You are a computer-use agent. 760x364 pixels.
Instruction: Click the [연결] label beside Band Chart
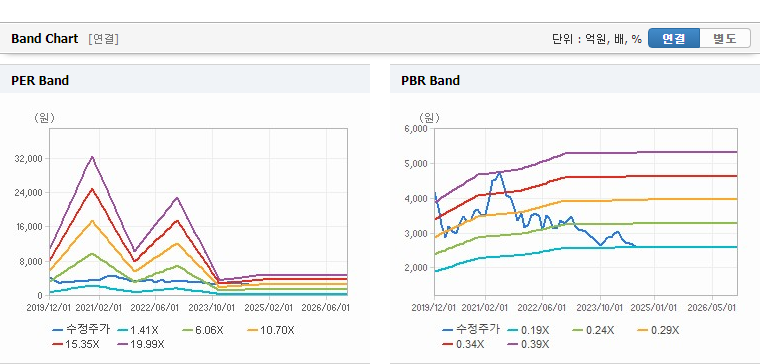tap(103, 39)
